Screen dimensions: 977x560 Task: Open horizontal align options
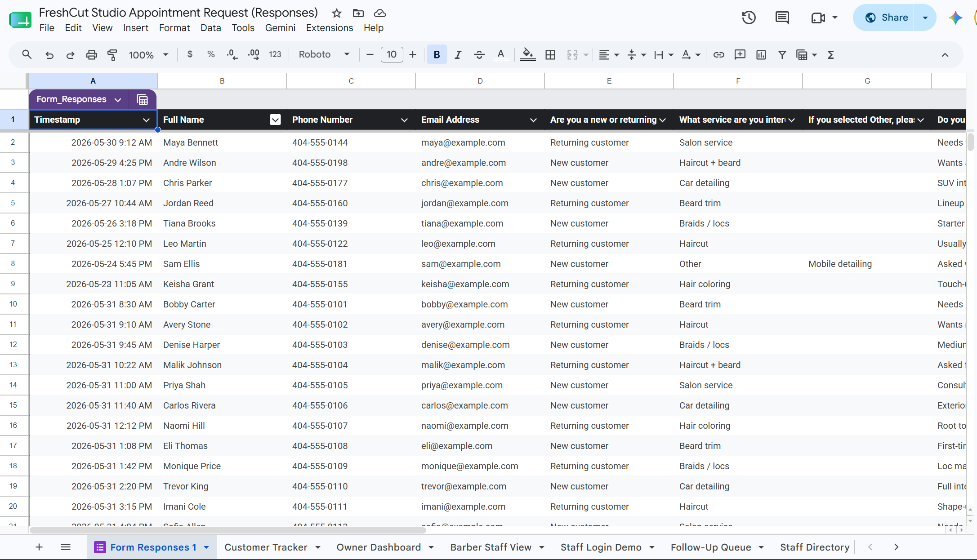click(x=609, y=55)
